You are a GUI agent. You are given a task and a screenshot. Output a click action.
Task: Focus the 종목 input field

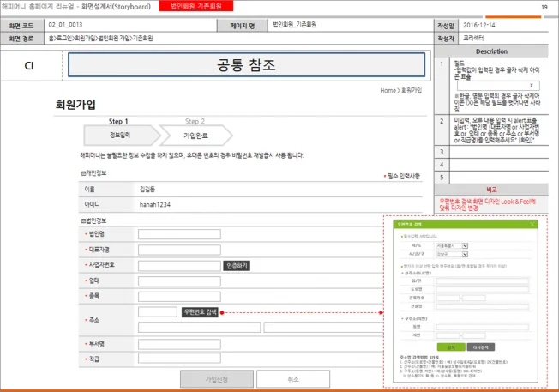click(179, 297)
